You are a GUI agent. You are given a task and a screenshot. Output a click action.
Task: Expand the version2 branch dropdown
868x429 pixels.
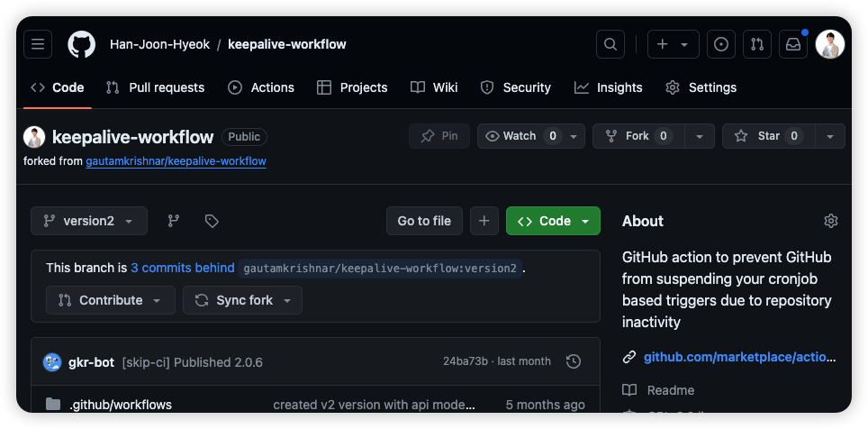(88, 221)
